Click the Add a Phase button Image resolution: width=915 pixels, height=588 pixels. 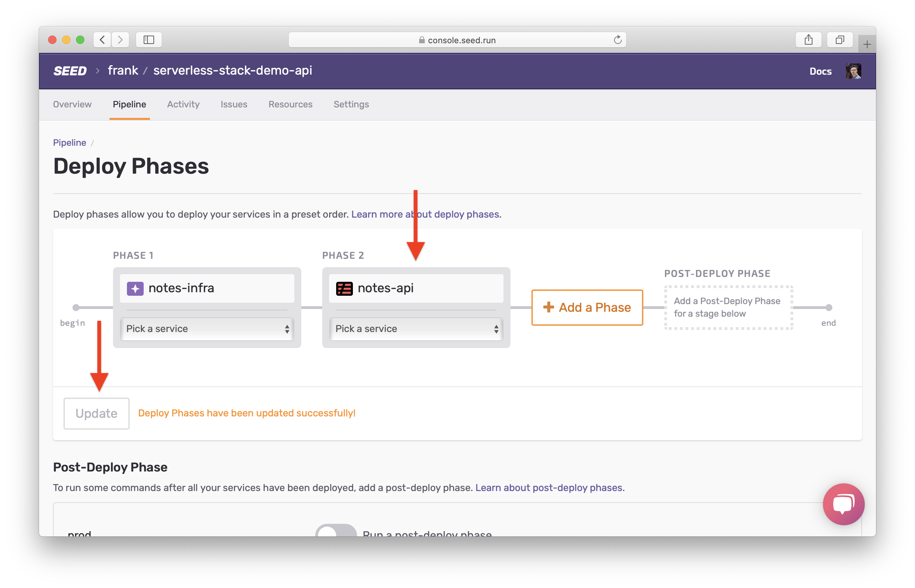587,307
